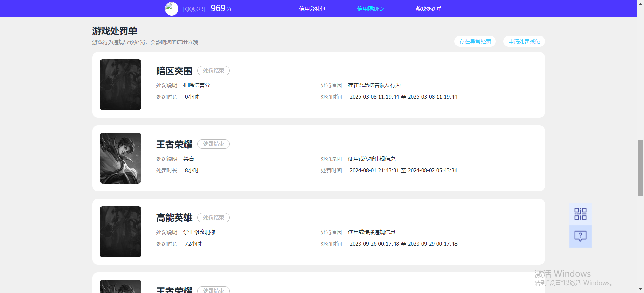This screenshot has height=293, width=644.
Task: Click 使用或传播违规信息 reason in 高能英雄 card
Action: coord(372,232)
